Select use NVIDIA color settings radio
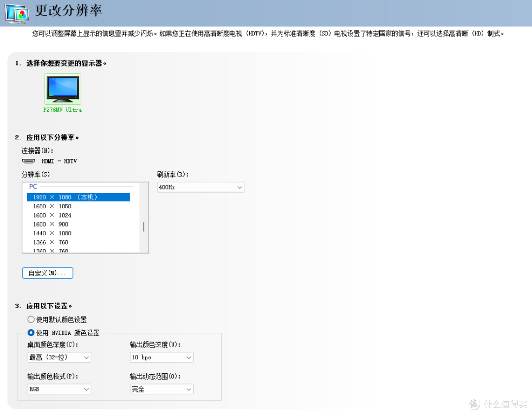Viewport: 532px width, 415px height. (31, 333)
